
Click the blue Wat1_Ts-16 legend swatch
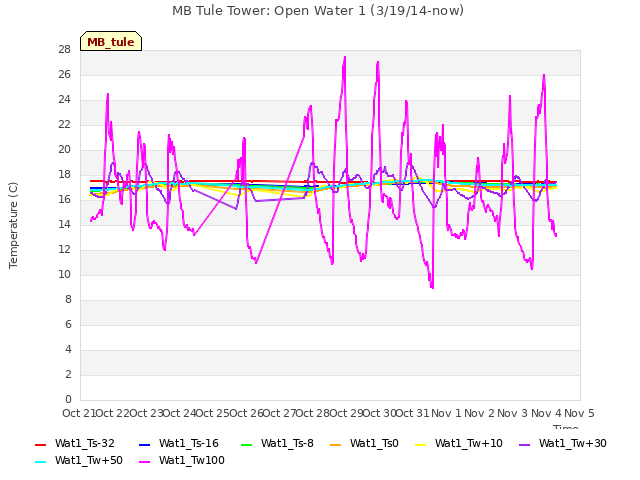[144, 444]
